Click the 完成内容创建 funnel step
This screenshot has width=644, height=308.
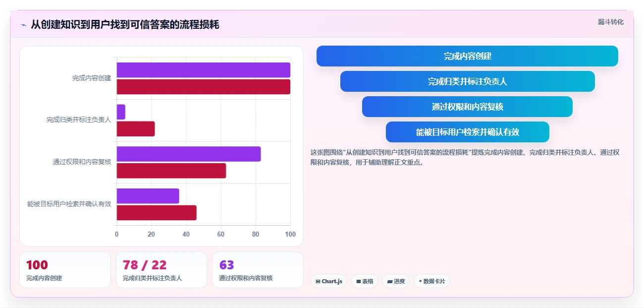[x=467, y=56]
